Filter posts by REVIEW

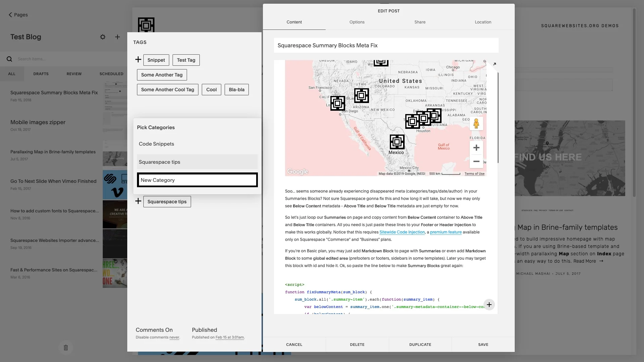click(74, 74)
